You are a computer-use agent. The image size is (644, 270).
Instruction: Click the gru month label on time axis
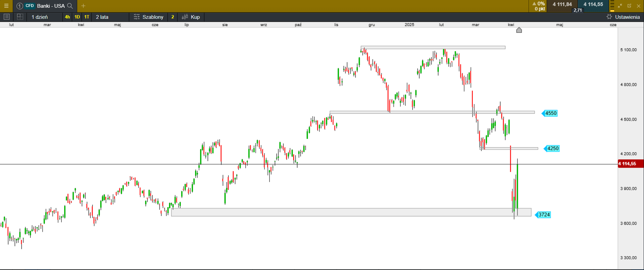(x=371, y=25)
